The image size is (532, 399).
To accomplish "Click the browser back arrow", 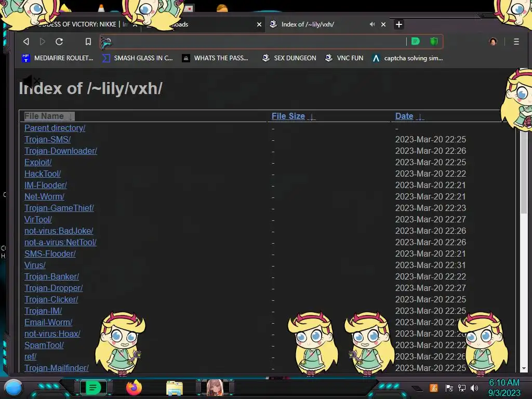I will pos(26,42).
